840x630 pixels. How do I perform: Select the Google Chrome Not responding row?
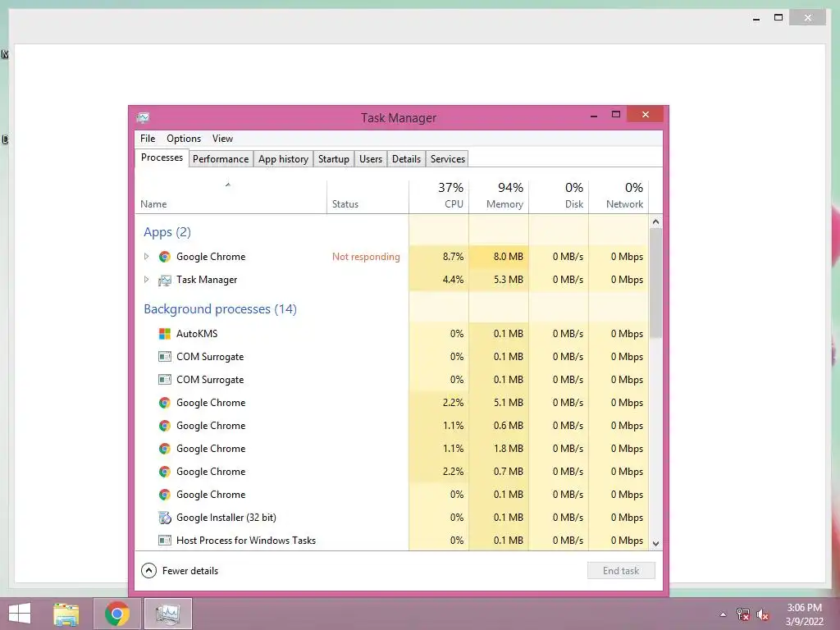coord(391,257)
